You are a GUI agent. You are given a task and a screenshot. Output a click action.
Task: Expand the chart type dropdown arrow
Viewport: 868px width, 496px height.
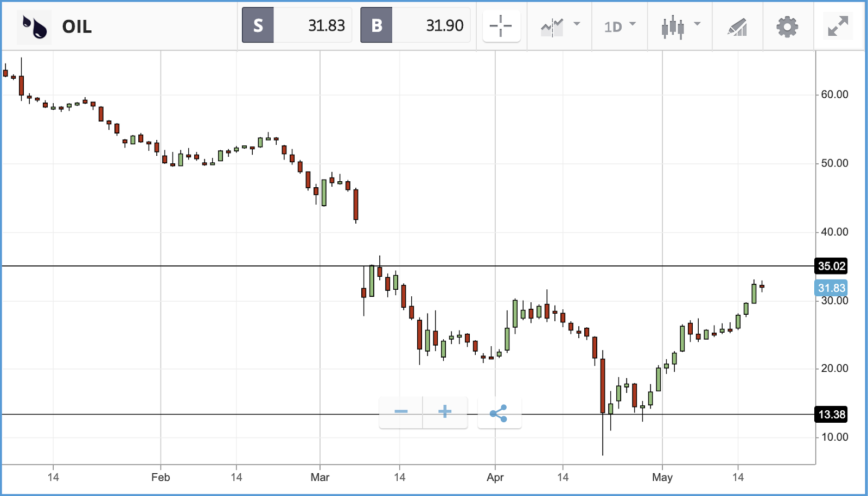(x=697, y=24)
